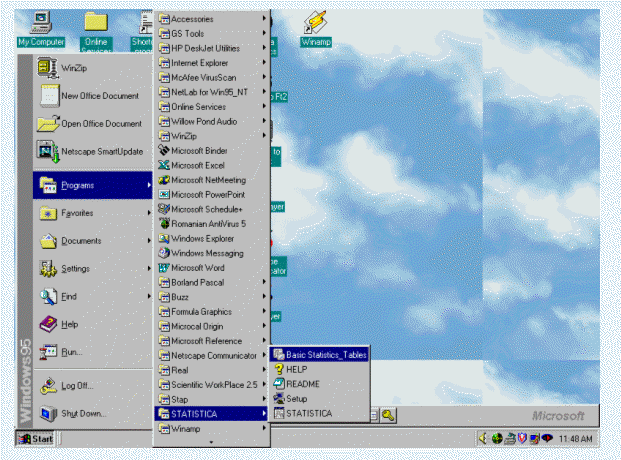The width and height of the screenshot is (621, 460).
Task: Click the McAfee shield tray icon
Action: (522, 439)
